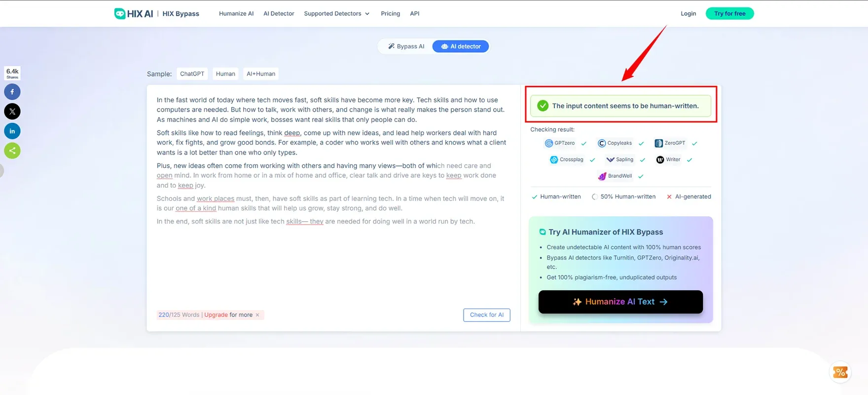This screenshot has height=395, width=868.
Task: Click the Writer detector icon
Action: [x=660, y=159]
